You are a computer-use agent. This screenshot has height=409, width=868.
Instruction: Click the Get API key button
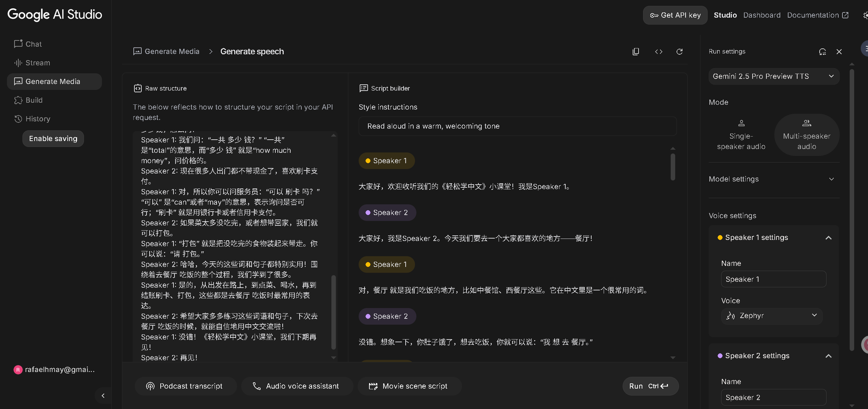(675, 15)
